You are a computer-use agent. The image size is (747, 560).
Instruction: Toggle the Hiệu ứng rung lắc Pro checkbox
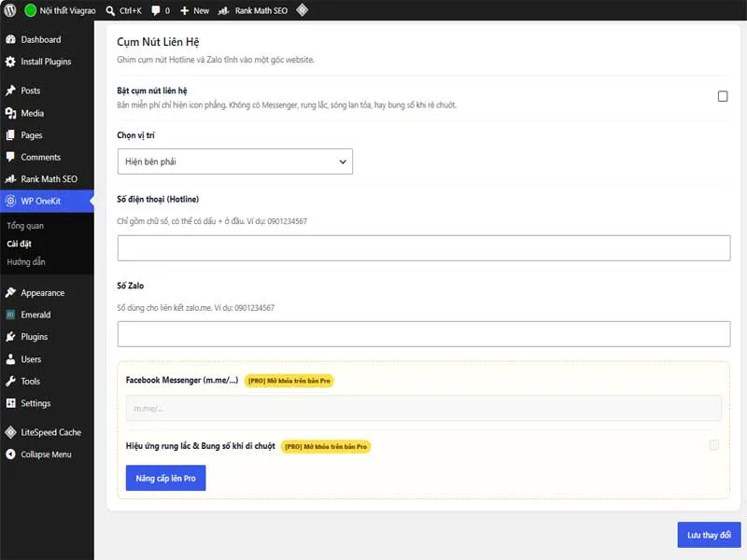pyautogui.click(x=713, y=445)
